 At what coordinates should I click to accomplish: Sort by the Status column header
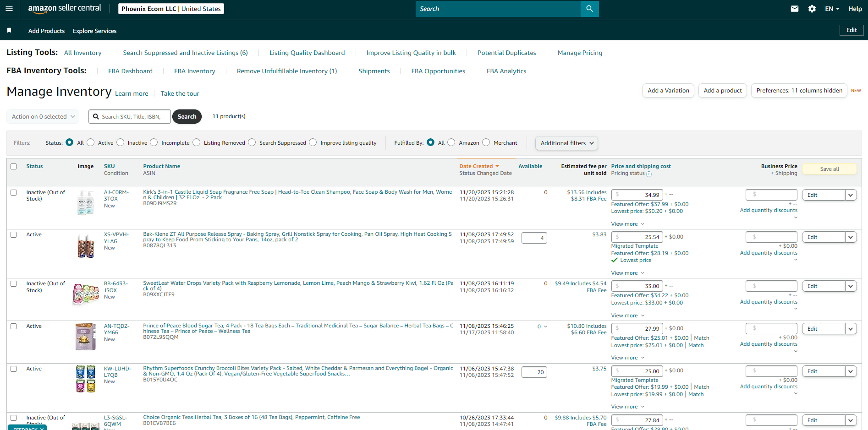pyautogui.click(x=34, y=166)
